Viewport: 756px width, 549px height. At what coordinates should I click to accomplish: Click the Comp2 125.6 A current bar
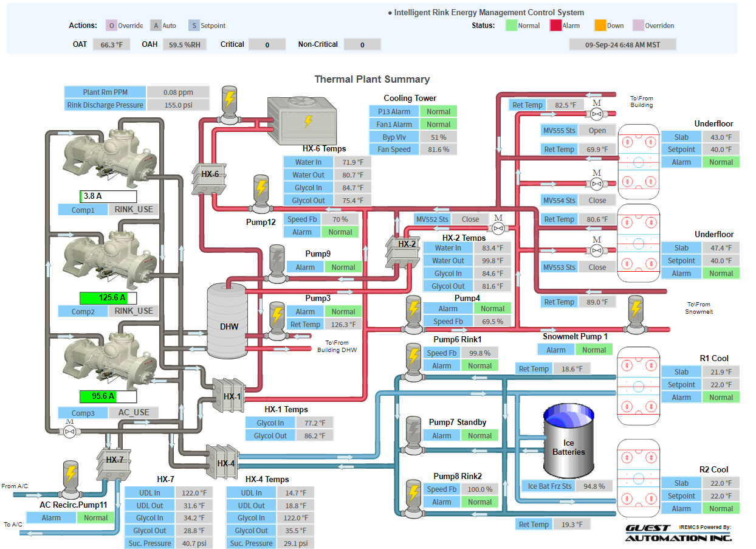[x=108, y=298]
